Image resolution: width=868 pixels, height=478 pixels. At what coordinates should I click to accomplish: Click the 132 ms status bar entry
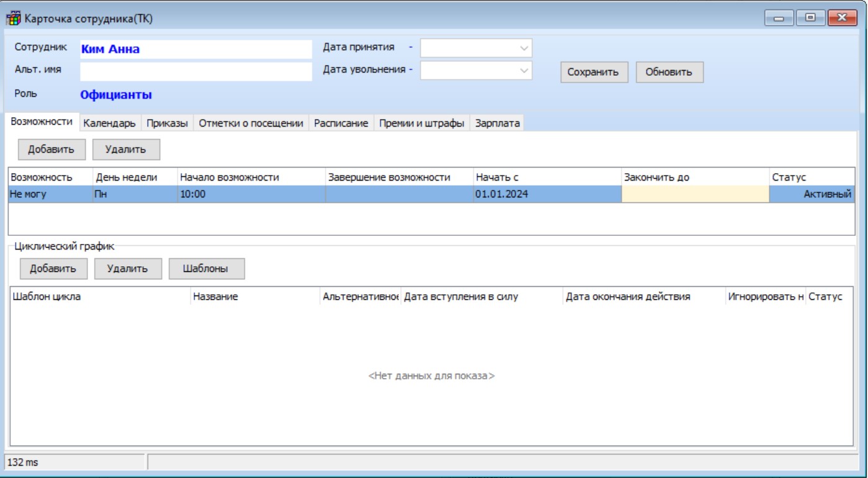coord(75,462)
